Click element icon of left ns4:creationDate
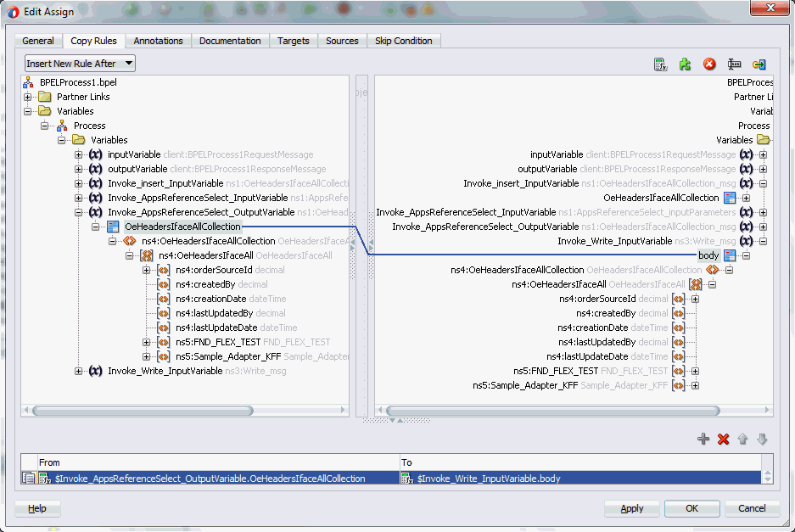The height and width of the screenshot is (532, 795). (163, 299)
